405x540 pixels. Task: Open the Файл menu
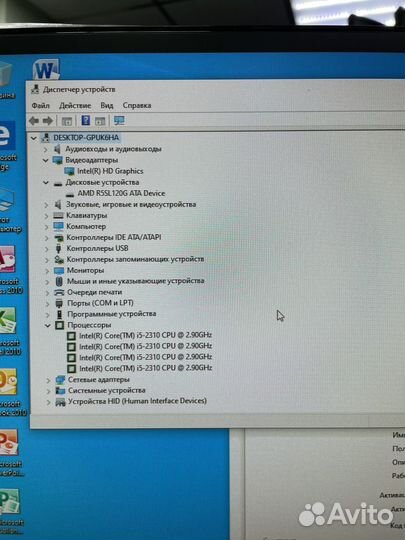tap(41, 105)
